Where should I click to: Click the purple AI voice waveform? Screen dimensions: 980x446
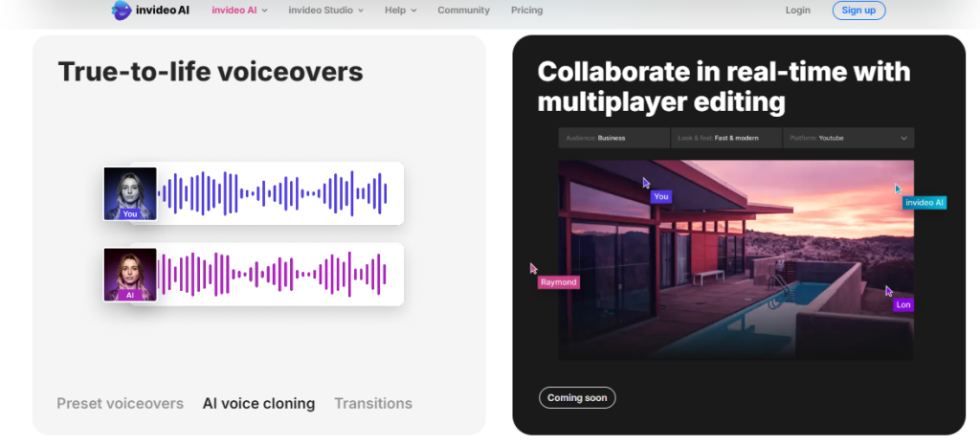pyautogui.click(x=273, y=275)
